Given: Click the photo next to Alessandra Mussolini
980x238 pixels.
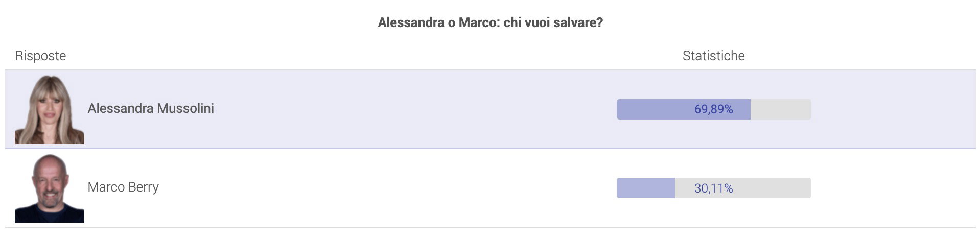Looking at the screenshot, I should tap(50, 109).
